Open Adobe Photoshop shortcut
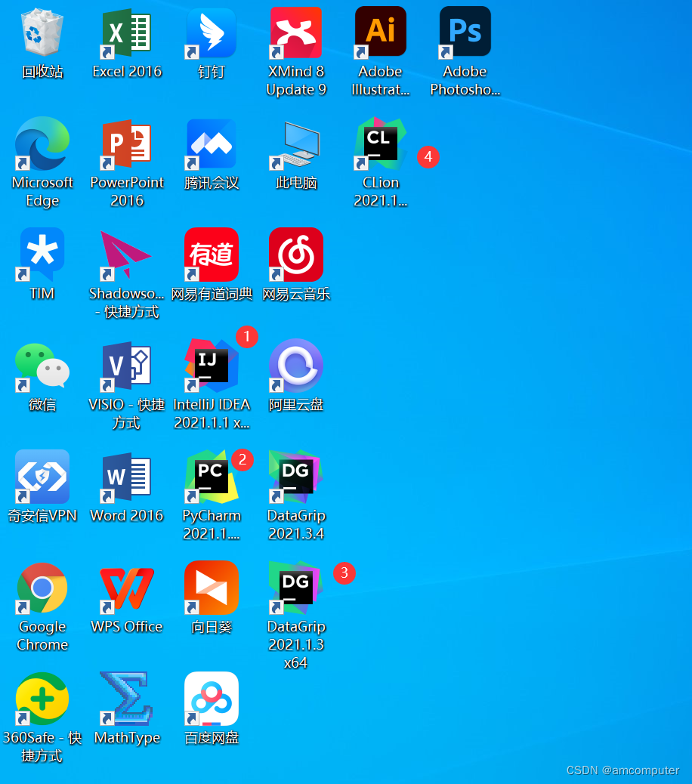692x784 pixels. coord(465,32)
